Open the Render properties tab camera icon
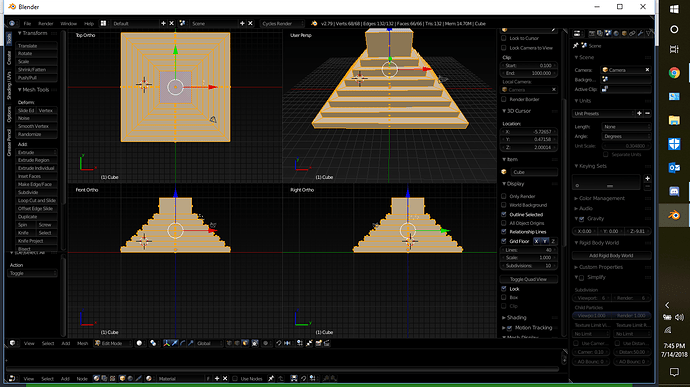The image size is (690, 387). [x=592, y=33]
